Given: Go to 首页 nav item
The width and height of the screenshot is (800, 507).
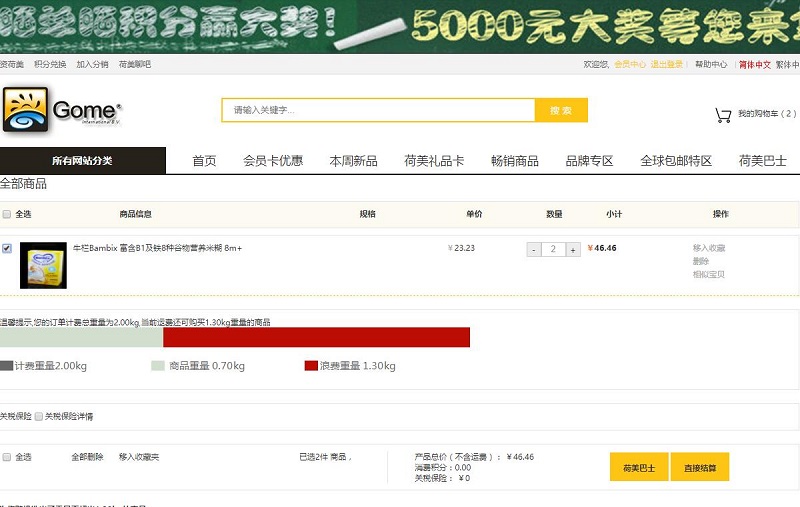Looking at the screenshot, I should [204, 161].
